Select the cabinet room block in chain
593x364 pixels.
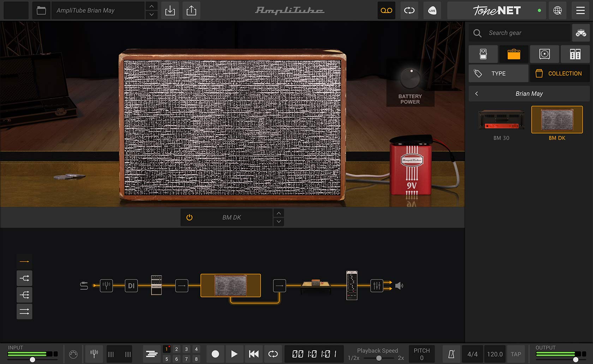tap(316, 286)
